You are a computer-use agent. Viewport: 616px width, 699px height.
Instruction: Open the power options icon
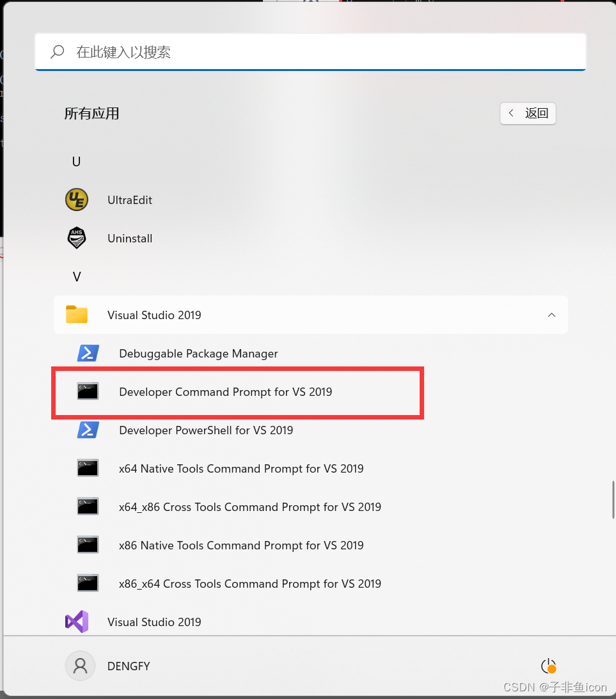(549, 666)
